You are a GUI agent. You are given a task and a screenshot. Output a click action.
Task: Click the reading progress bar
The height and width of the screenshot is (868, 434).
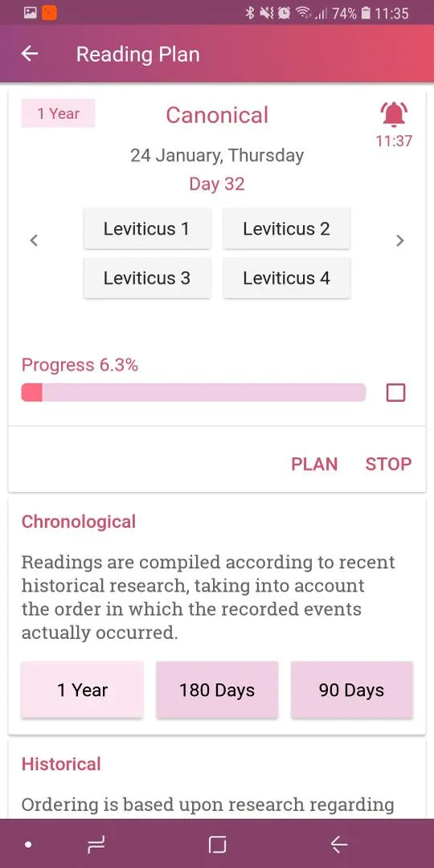click(x=193, y=392)
